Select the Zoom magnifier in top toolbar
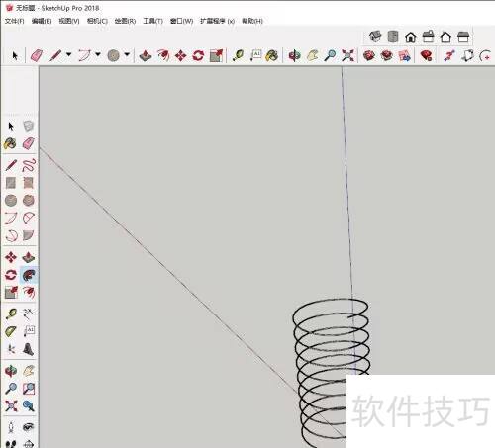 pos(330,55)
